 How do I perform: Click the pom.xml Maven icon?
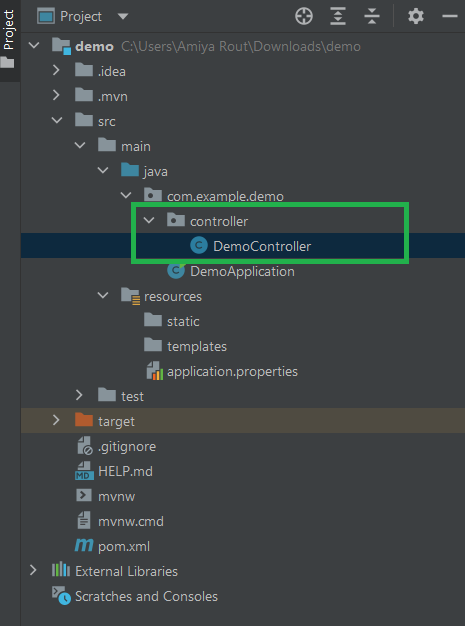click(x=84, y=546)
